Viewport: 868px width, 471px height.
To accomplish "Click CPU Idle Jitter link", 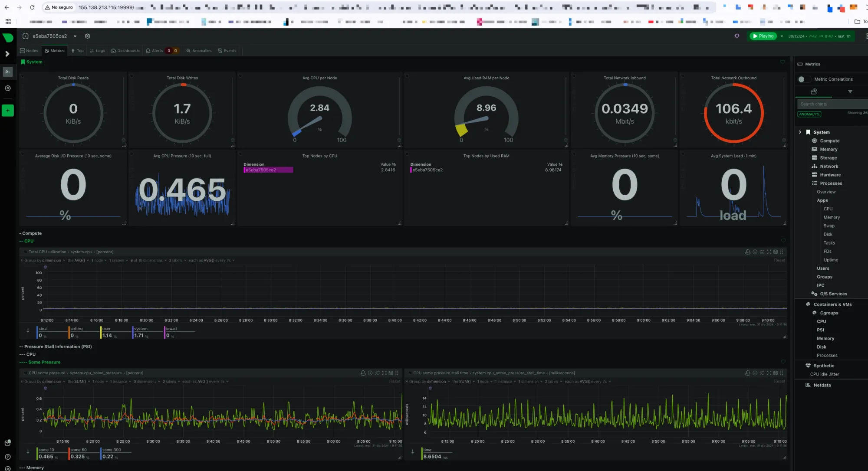I will (825, 374).
